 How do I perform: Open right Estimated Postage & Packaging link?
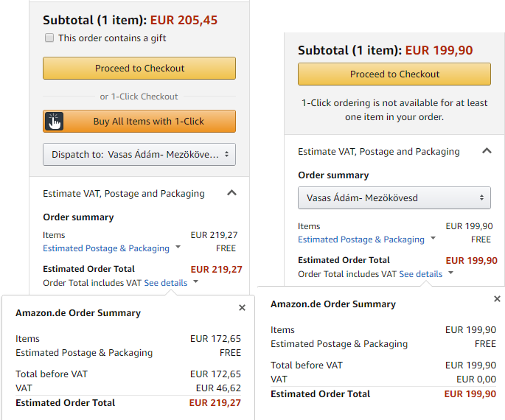pyautogui.click(x=361, y=239)
